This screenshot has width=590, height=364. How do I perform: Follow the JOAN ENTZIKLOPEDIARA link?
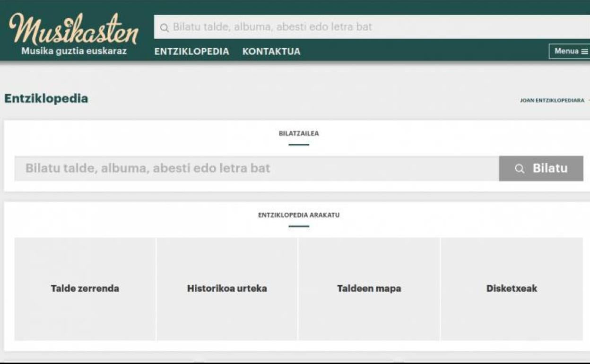(552, 100)
